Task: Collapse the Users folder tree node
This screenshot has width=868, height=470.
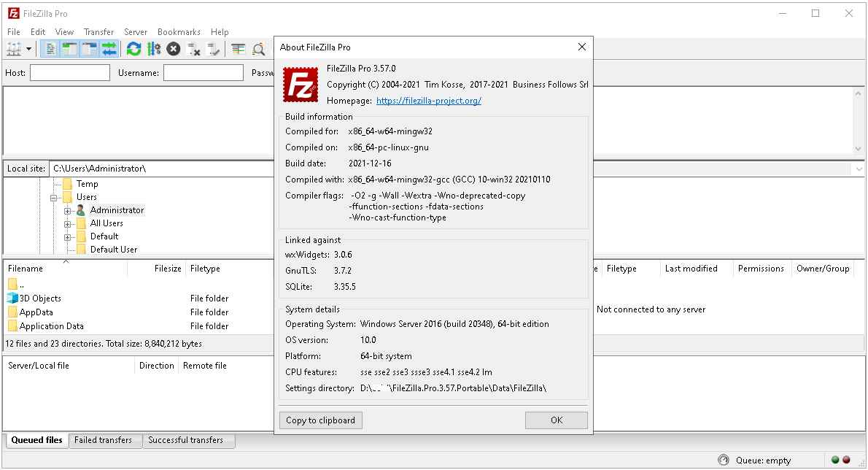Action: [54, 198]
